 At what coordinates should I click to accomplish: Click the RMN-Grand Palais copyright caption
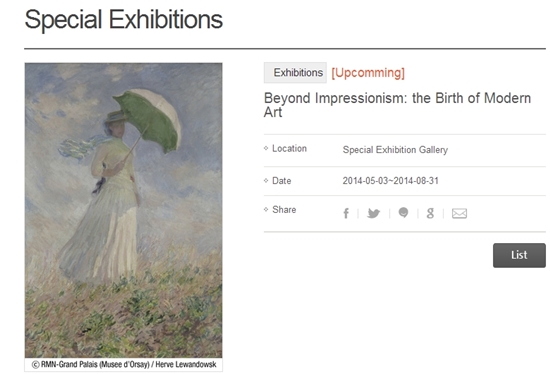click(x=124, y=365)
